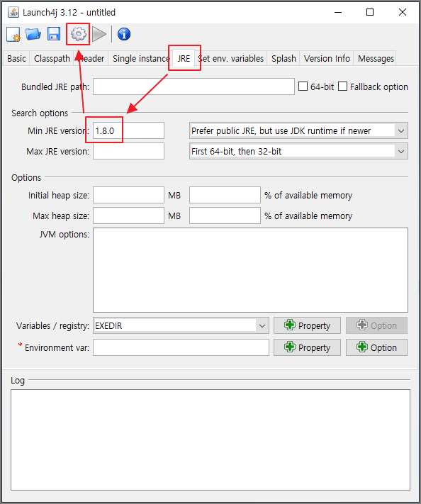Test wrapper with the play icon
Image resolution: width=421 pixels, height=504 pixels.
point(99,34)
